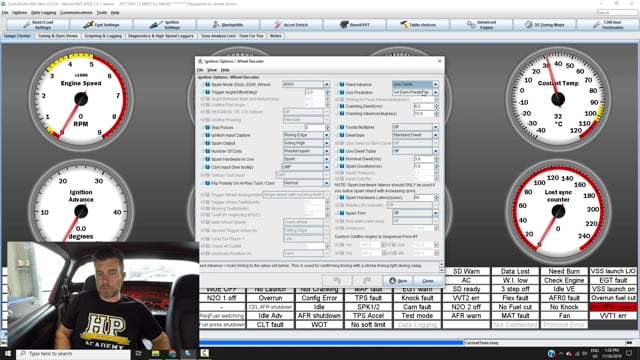This screenshot has width=640, height=360.
Task: Switch to the Tuning & Dyno Views tab
Action: tap(58, 36)
